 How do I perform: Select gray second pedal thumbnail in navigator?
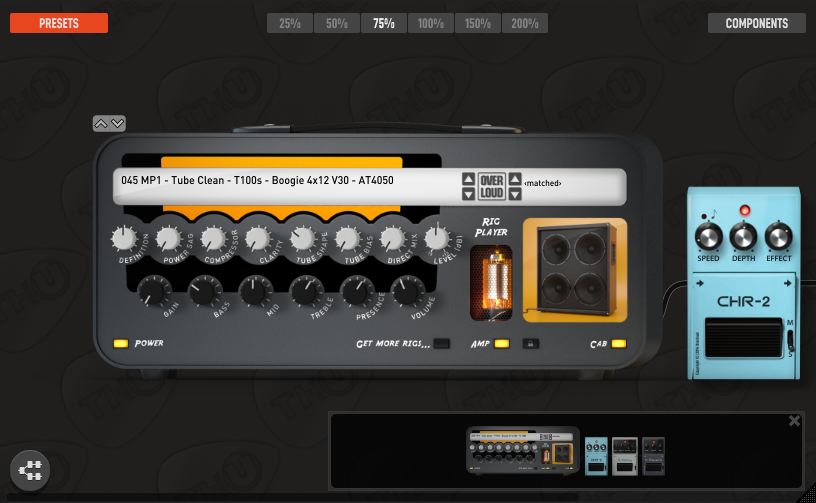point(624,456)
